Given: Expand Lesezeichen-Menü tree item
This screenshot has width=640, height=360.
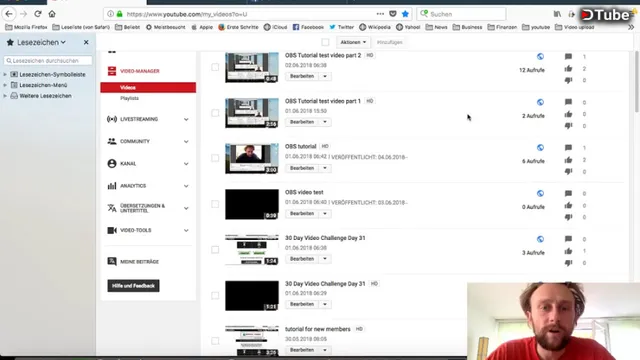Looking at the screenshot, I should pos(5,85).
